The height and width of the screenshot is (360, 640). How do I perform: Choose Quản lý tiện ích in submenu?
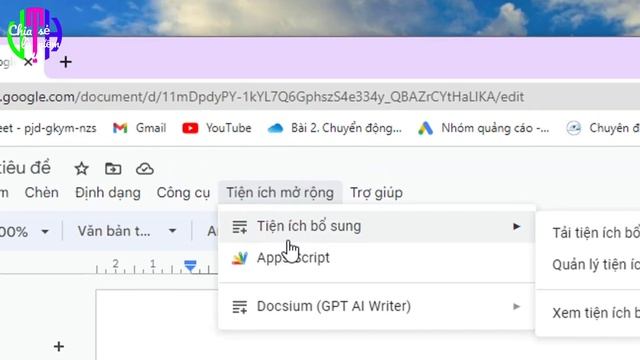click(x=588, y=265)
